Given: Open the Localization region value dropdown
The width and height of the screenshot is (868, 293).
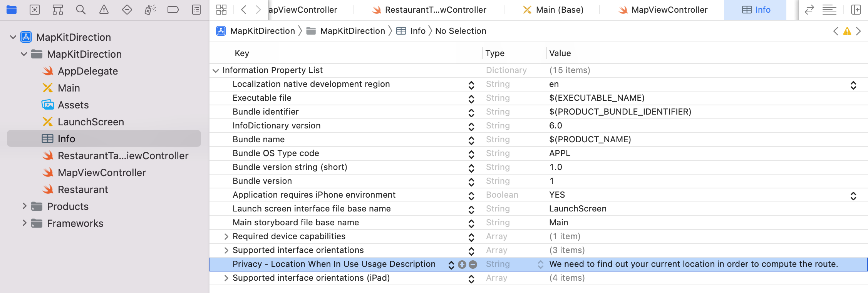Looking at the screenshot, I should [853, 85].
